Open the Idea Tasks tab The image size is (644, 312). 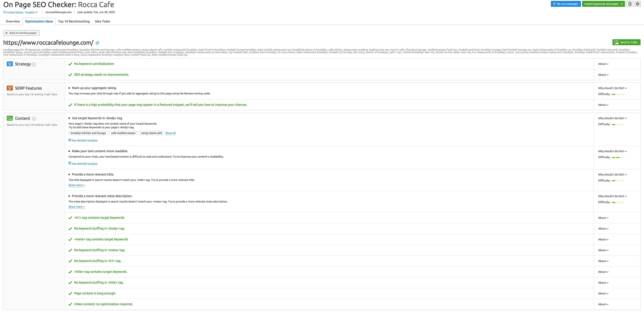tap(102, 21)
